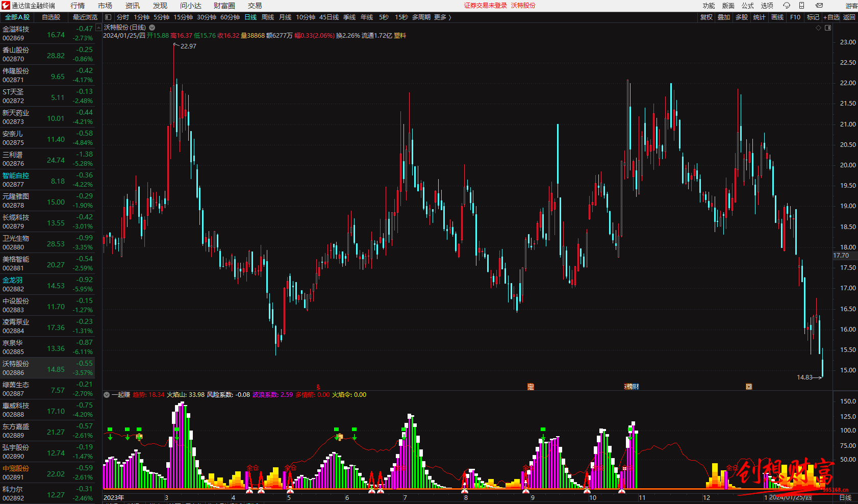This screenshot has height=504, width=858.
Task: Open the 选项 menu
Action: coord(767,6)
